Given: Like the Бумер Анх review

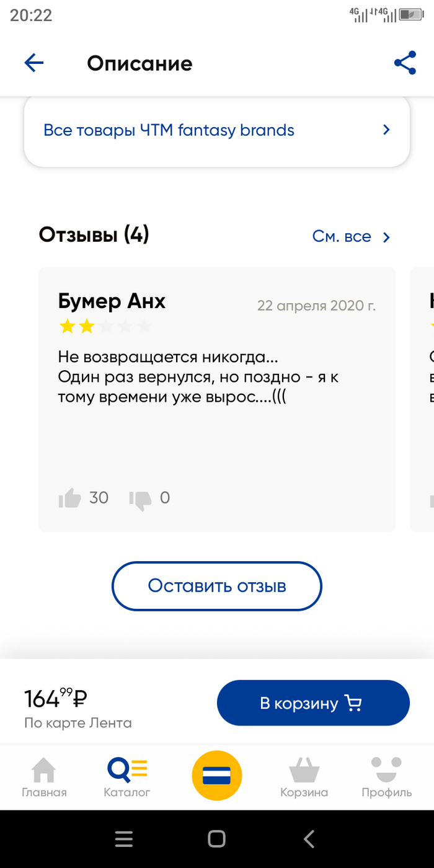Looking at the screenshot, I should coord(70,498).
